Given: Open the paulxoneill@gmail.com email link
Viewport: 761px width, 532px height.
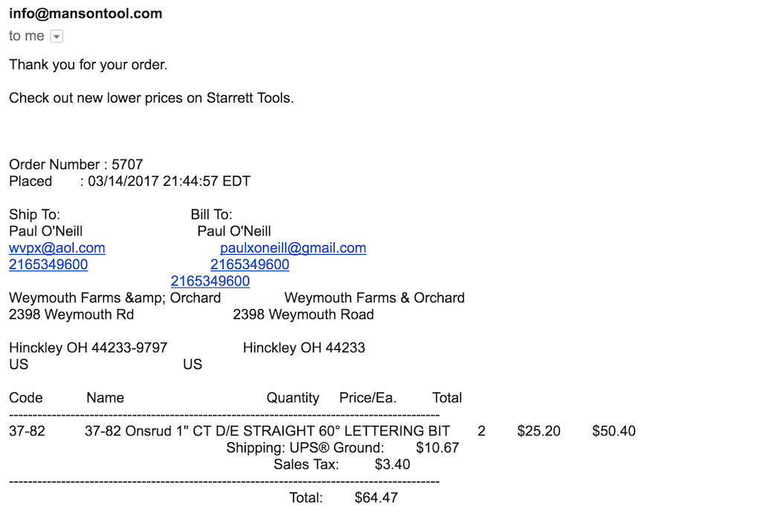Looking at the screenshot, I should pos(293,248).
